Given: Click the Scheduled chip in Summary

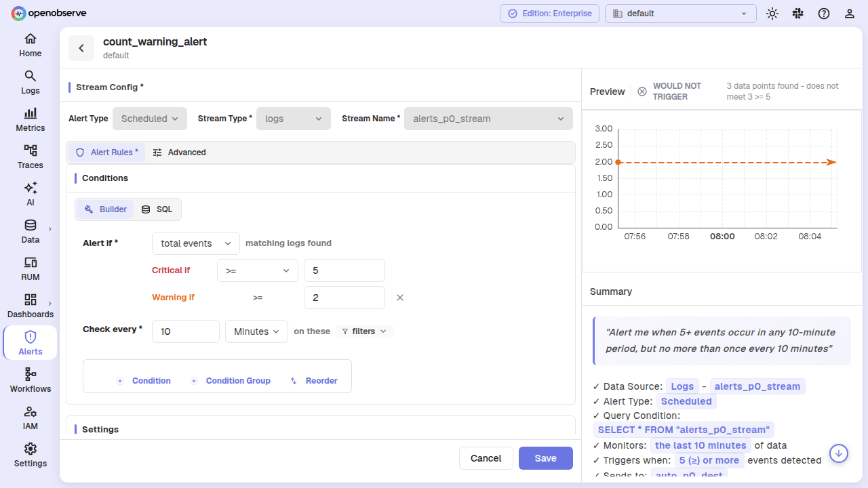Looking at the screenshot, I should 686,401.
